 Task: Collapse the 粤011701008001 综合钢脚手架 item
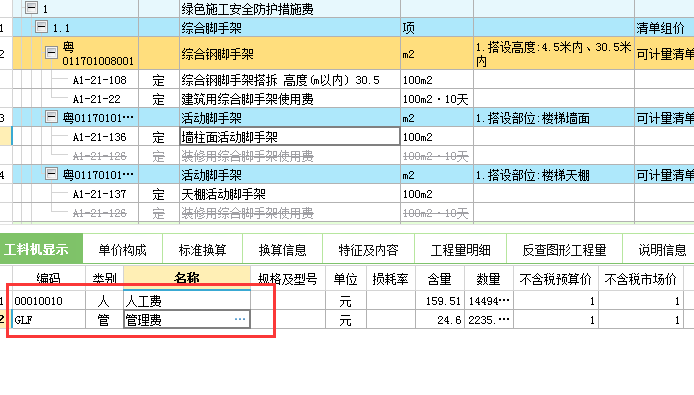click(x=51, y=53)
